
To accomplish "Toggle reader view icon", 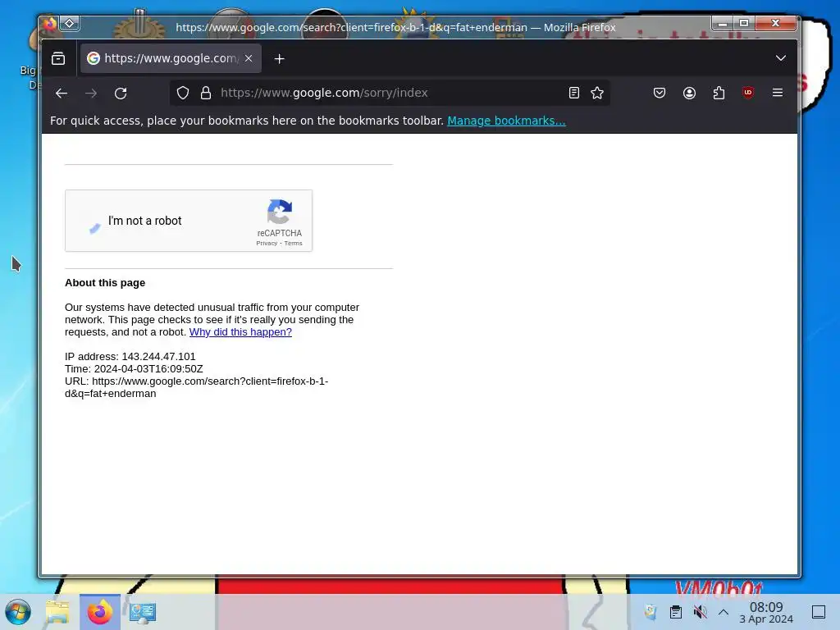I will [x=573, y=94].
